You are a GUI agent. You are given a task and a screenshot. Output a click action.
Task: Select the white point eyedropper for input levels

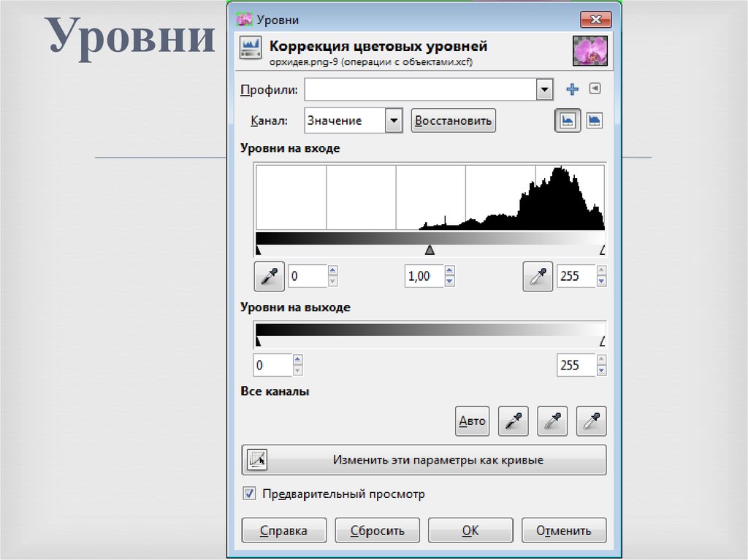tap(538, 276)
